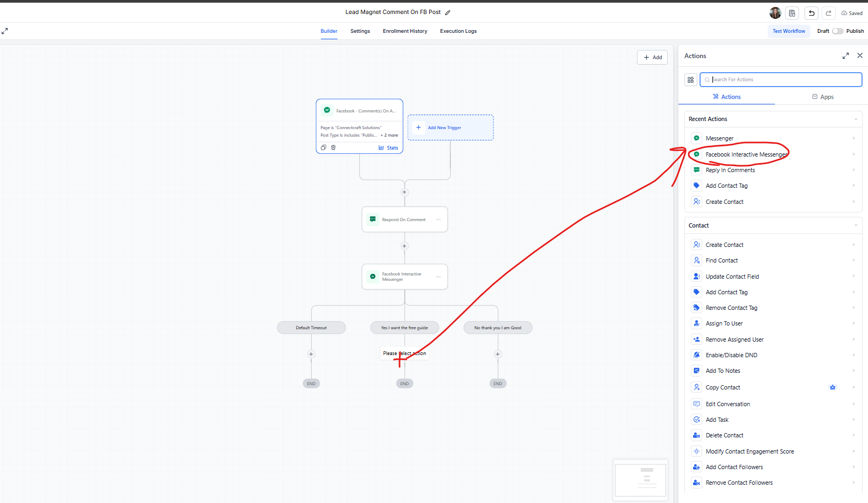Click plus node below Respond On Comment
Viewport: 868px width, 503px height.
(404, 246)
